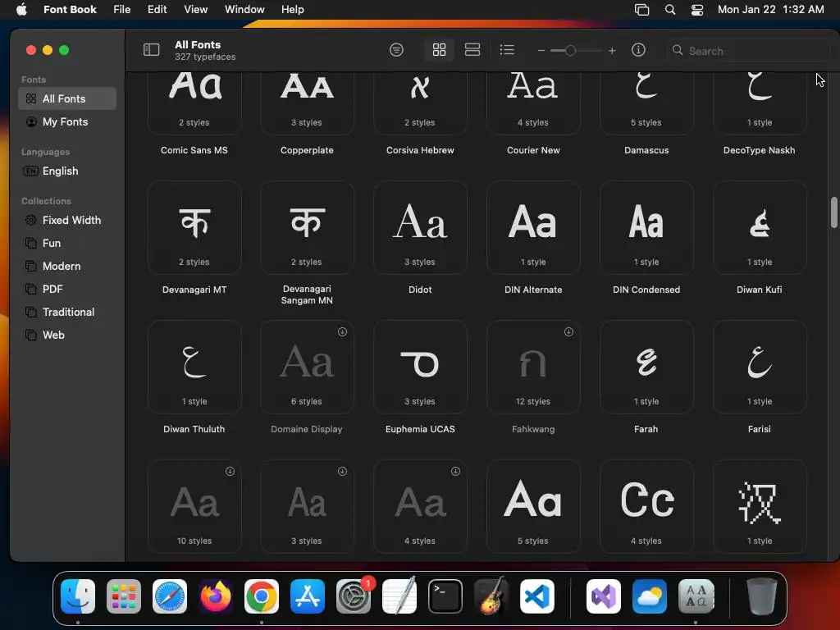
Task: Adjust the preview size slider
Action: click(x=571, y=50)
